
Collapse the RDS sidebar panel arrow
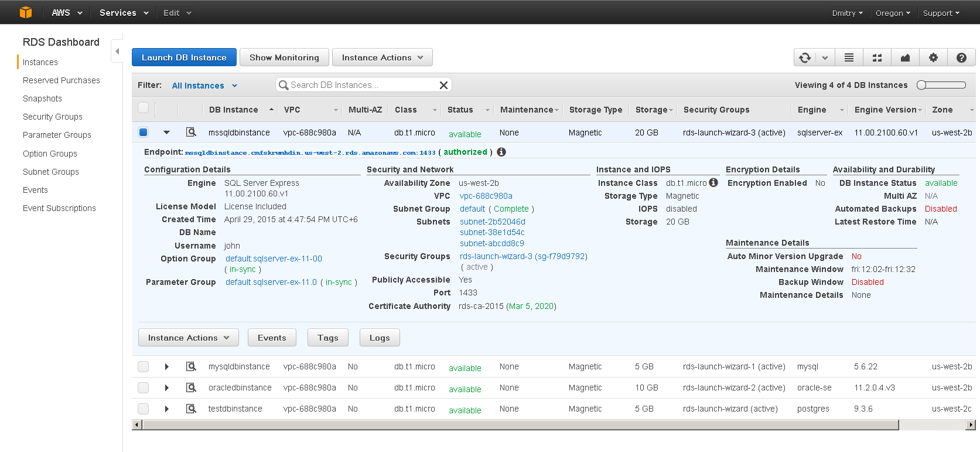117,52
